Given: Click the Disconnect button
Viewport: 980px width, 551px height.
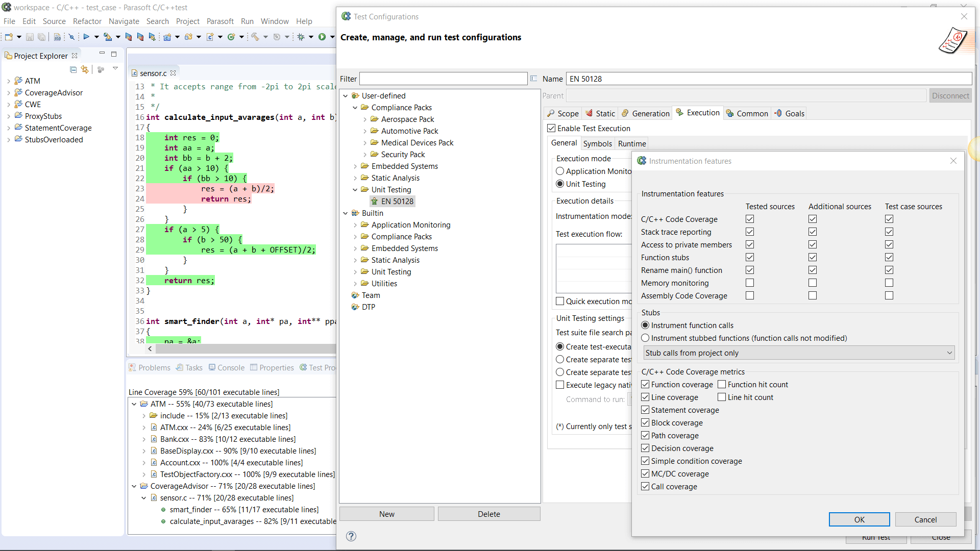Looking at the screenshot, I should (x=950, y=95).
